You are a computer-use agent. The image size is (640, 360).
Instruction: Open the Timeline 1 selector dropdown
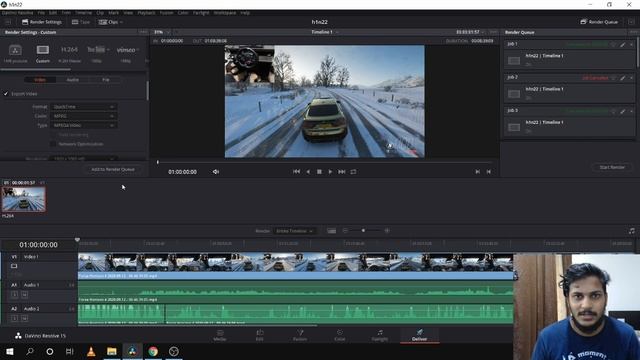325,32
